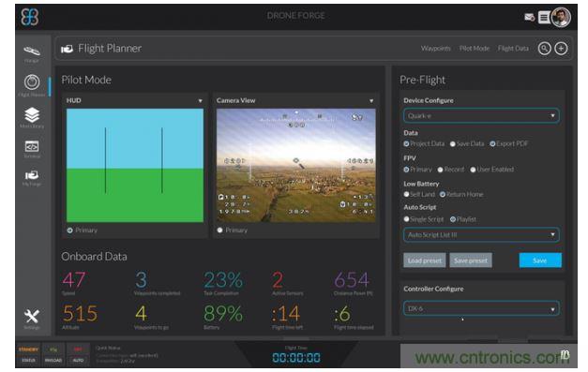This screenshot has width=588, height=372.
Task: Switch to the Waypoints tab
Action: [x=435, y=49]
